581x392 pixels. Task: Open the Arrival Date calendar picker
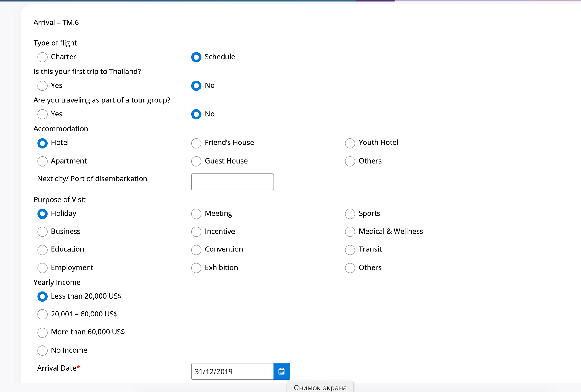click(x=281, y=371)
